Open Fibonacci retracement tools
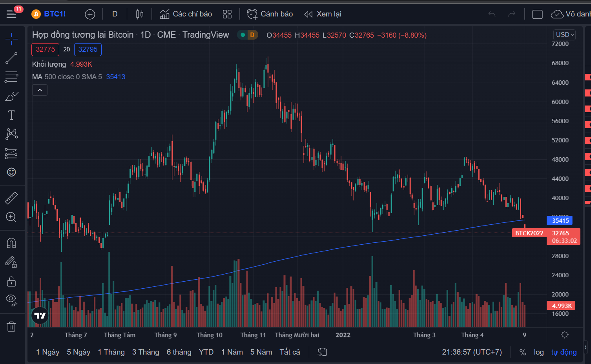 pos(11,77)
